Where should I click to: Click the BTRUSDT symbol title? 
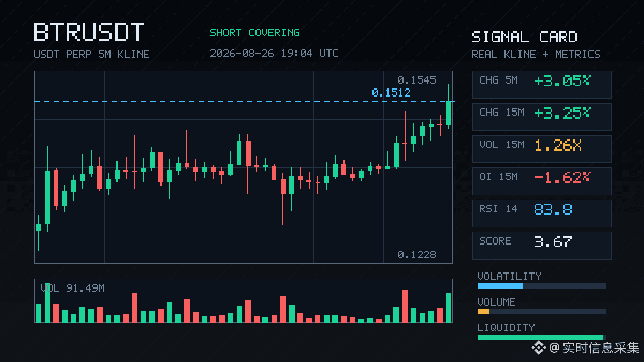(89, 32)
